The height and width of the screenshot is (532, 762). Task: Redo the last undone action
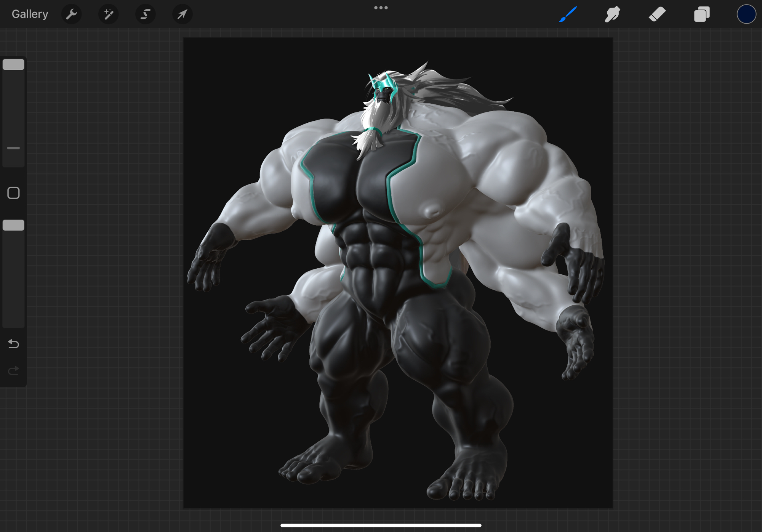(x=13, y=370)
